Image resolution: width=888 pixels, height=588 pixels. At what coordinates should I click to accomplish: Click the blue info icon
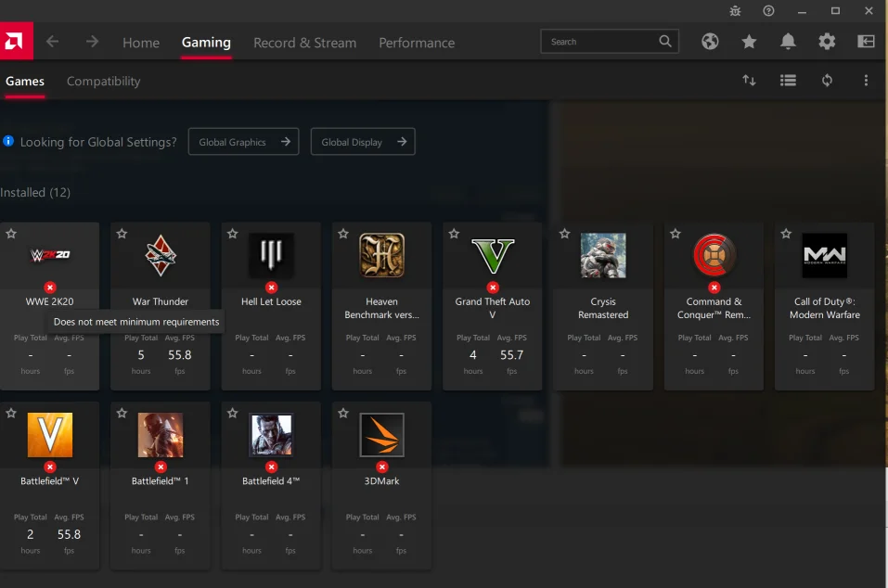coord(8,141)
